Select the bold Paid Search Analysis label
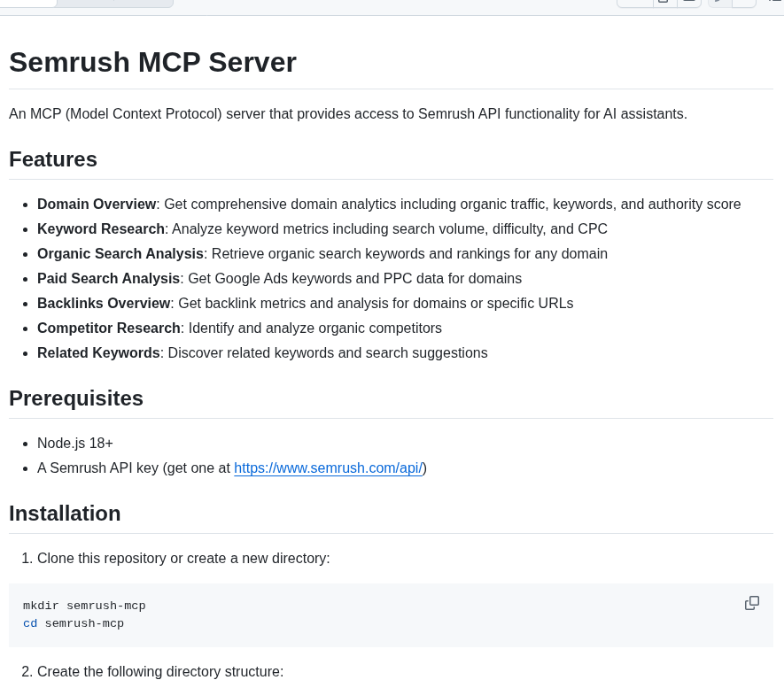784x680 pixels. 108,278
